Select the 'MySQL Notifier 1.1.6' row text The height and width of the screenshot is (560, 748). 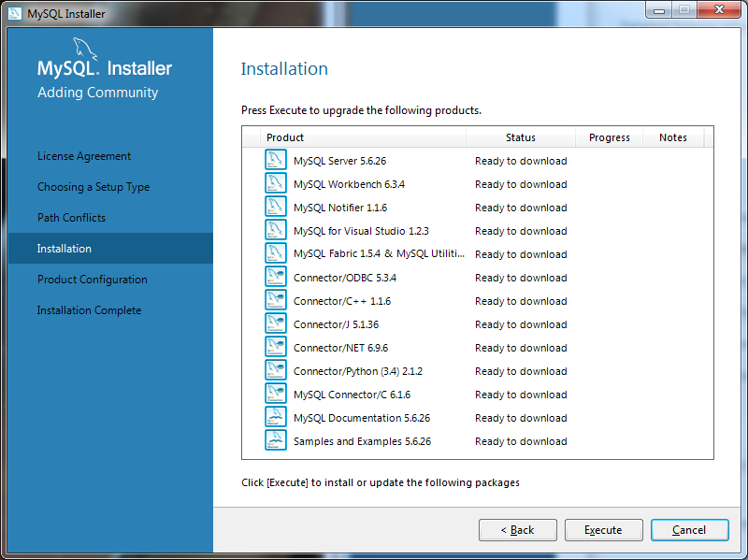(x=340, y=208)
